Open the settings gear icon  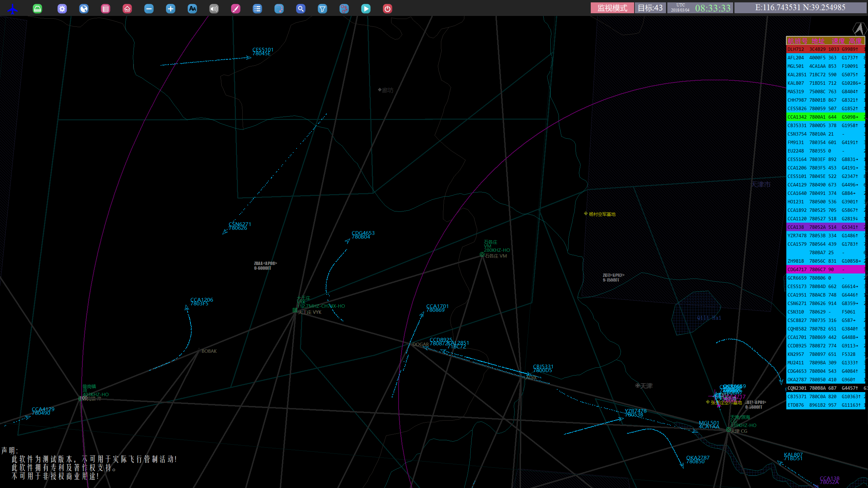[x=62, y=8]
